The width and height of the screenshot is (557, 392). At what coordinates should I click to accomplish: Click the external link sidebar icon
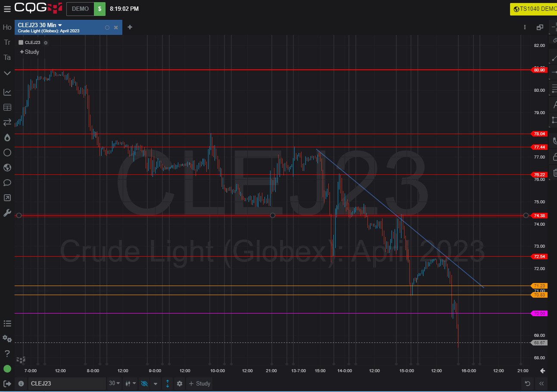(7, 198)
